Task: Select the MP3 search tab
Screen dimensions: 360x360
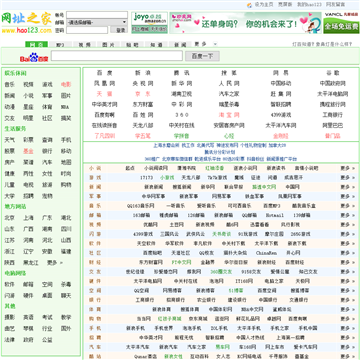Action: click(x=60, y=45)
